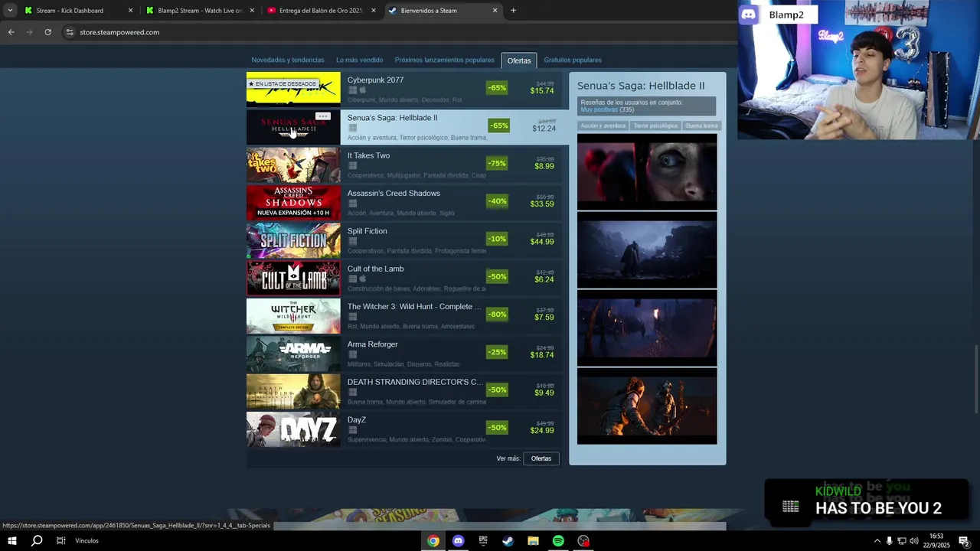The image size is (980, 551).
Task: Select Próximos lanzamientos populares tab
Action: (x=444, y=60)
